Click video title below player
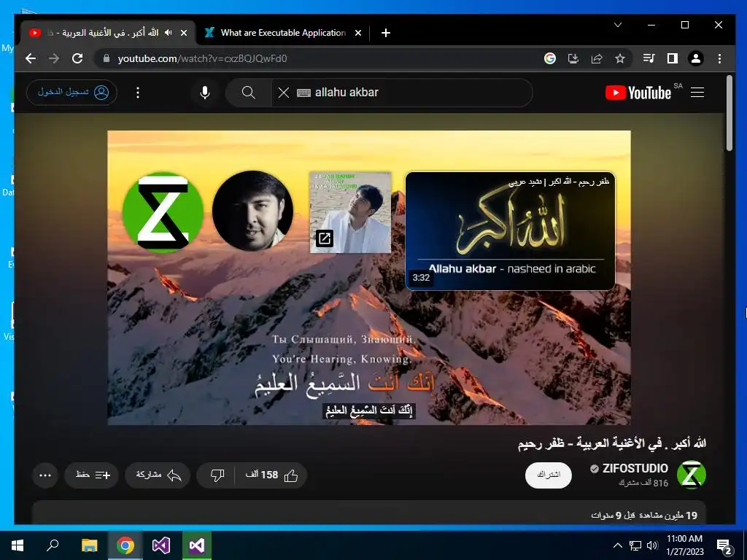 (x=612, y=443)
